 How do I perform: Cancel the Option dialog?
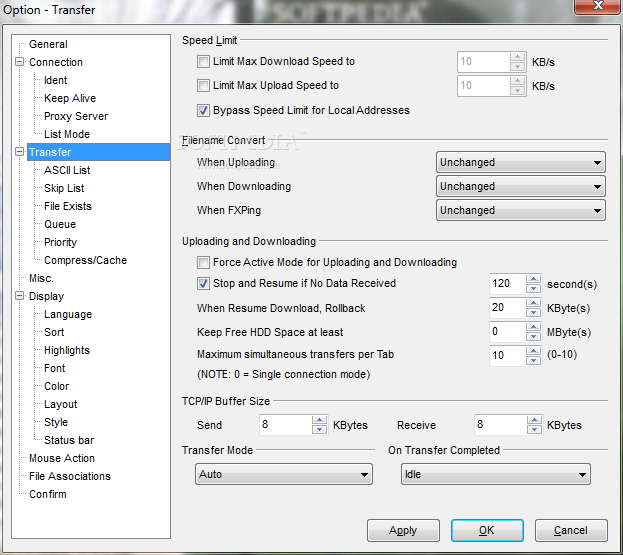(571, 530)
